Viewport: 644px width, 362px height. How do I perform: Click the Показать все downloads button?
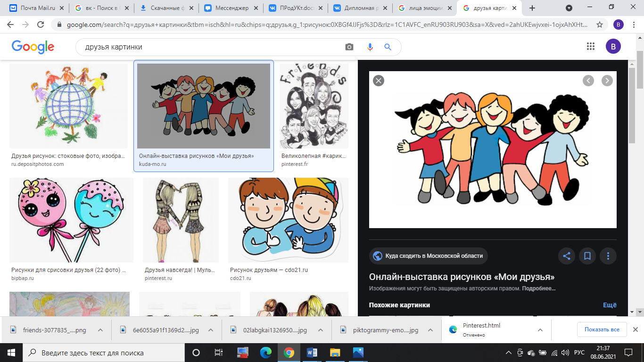(x=602, y=329)
